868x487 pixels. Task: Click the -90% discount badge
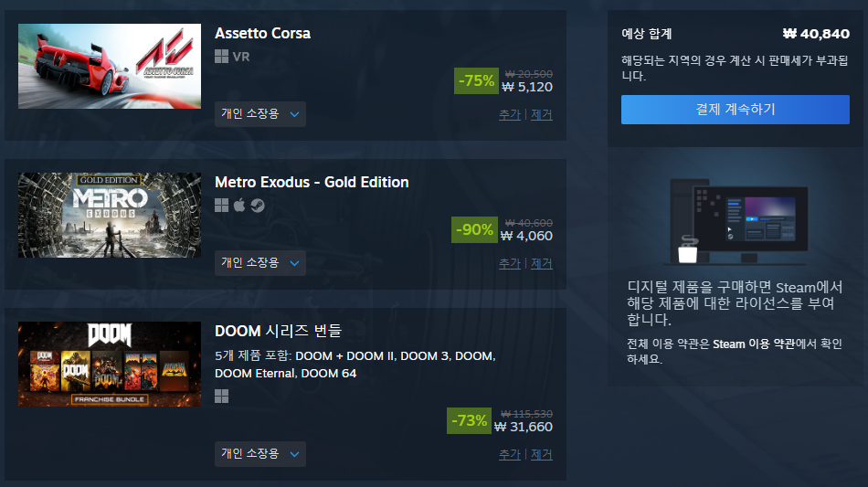[474, 229]
